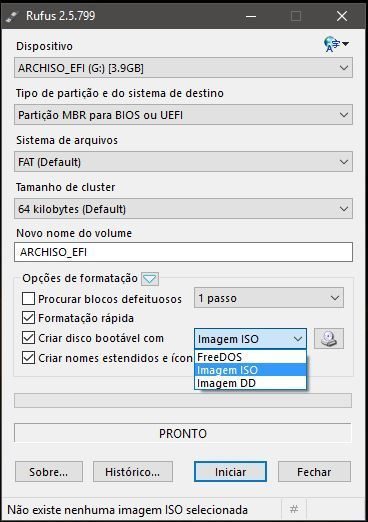Minimize the Rufus window
The width and height of the screenshot is (368, 522).
pos(251,16)
